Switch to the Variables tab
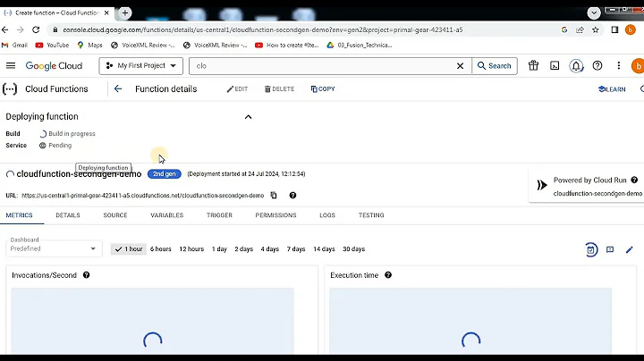Image resolution: width=644 pixels, height=361 pixels. [166, 215]
